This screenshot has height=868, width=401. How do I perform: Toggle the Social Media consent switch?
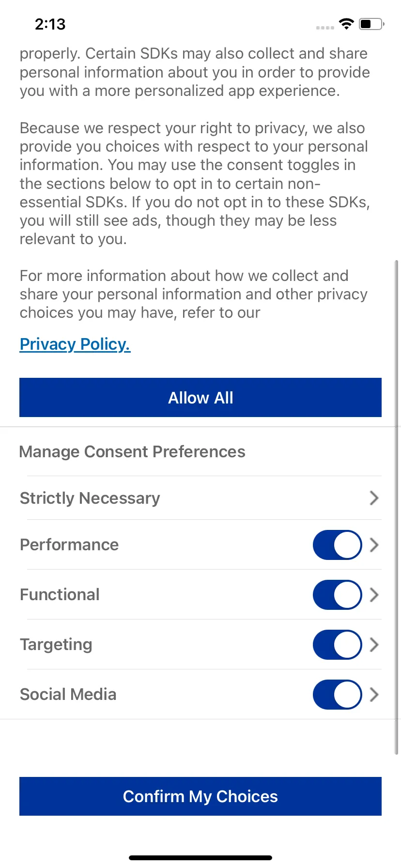(x=337, y=695)
